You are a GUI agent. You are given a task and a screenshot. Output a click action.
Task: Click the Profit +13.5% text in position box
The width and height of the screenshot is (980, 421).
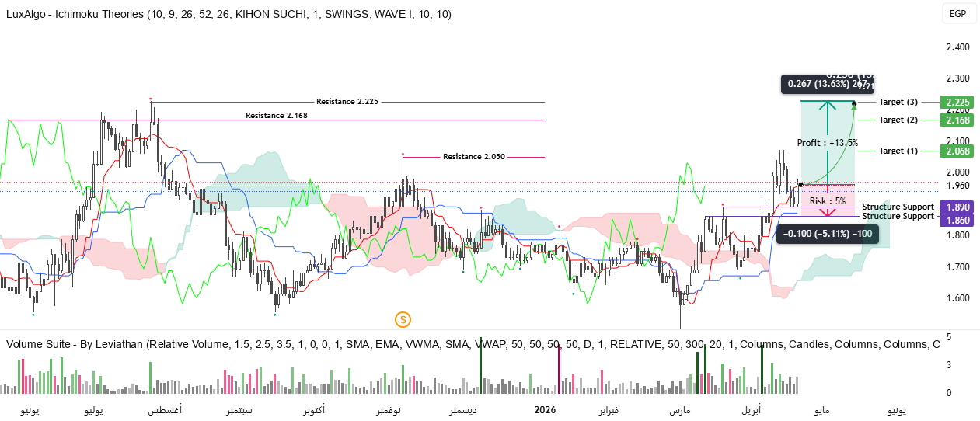coord(827,143)
